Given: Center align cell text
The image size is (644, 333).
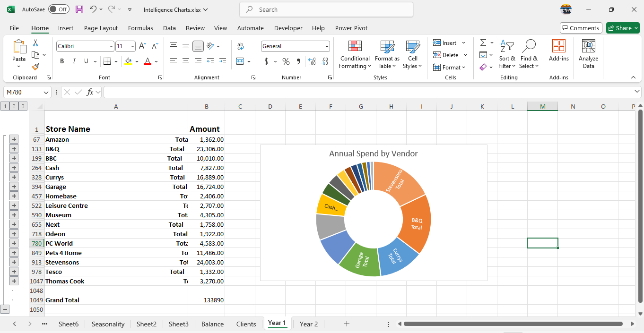Looking at the screenshot, I should [x=186, y=61].
